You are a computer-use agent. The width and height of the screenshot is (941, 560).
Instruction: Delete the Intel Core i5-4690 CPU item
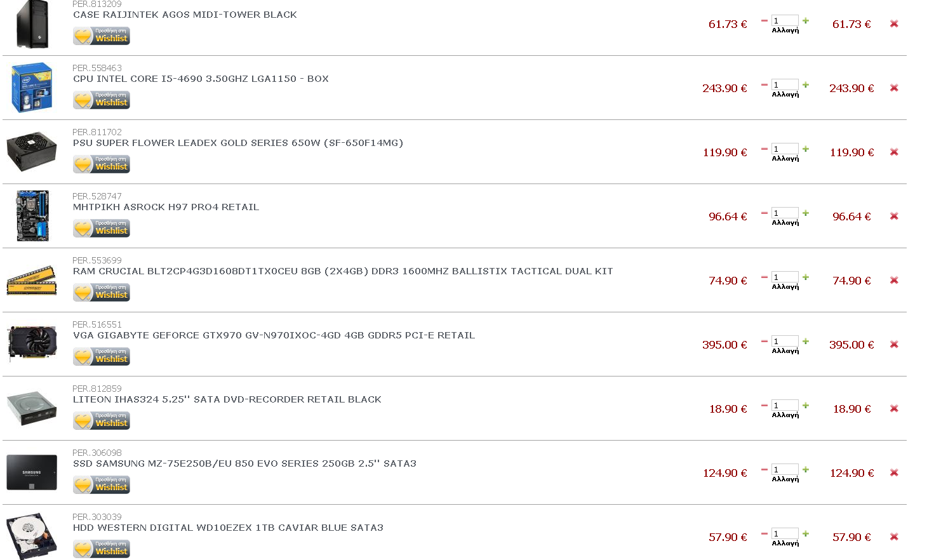click(894, 88)
